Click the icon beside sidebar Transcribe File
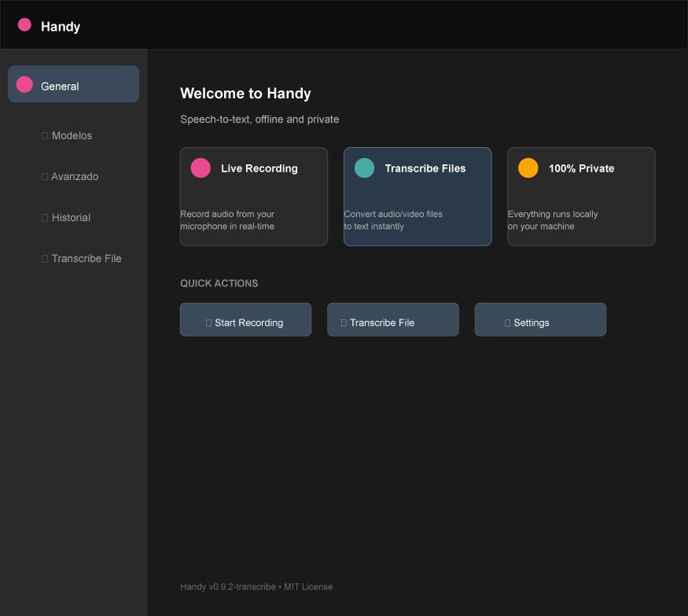Image resolution: width=688 pixels, height=616 pixels. click(x=45, y=259)
